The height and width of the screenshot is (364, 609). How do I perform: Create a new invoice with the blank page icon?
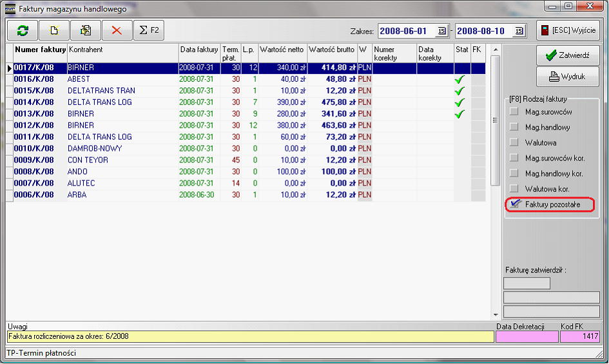click(54, 30)
